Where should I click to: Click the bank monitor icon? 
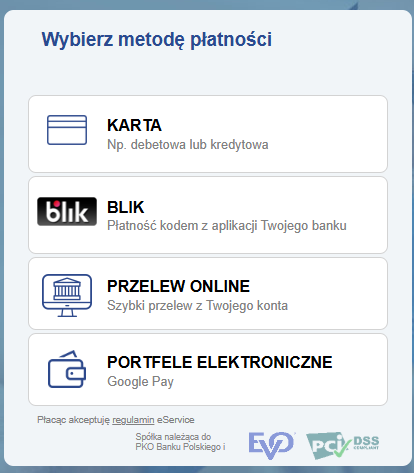(x=67, y=295)
